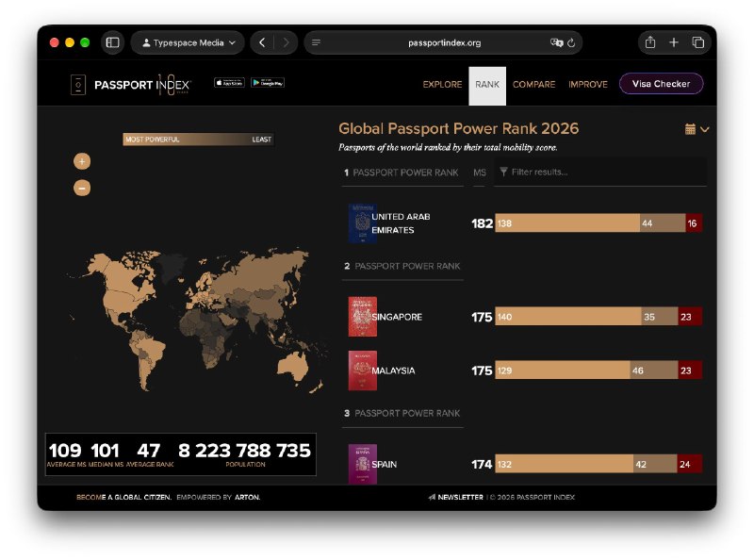Click the Most Powerful to Least gradient legend
The image size is (754, 560).
(198, 140)
